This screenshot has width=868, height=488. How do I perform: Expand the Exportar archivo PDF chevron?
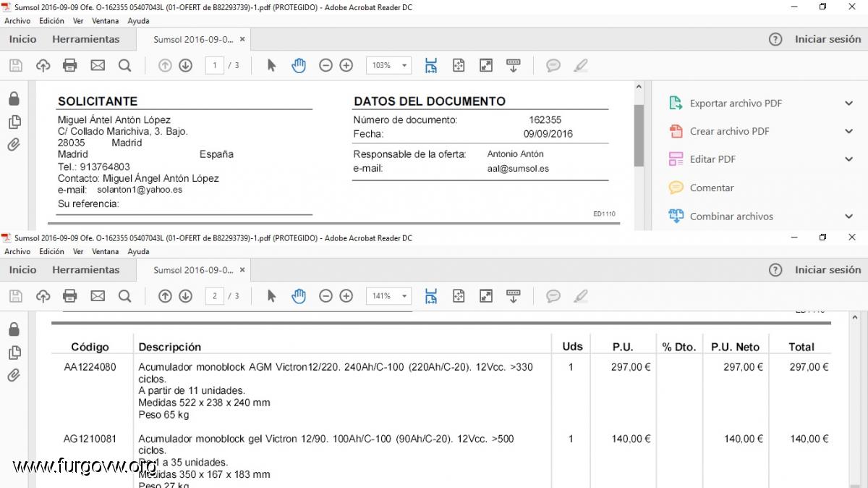coord(849,104)
